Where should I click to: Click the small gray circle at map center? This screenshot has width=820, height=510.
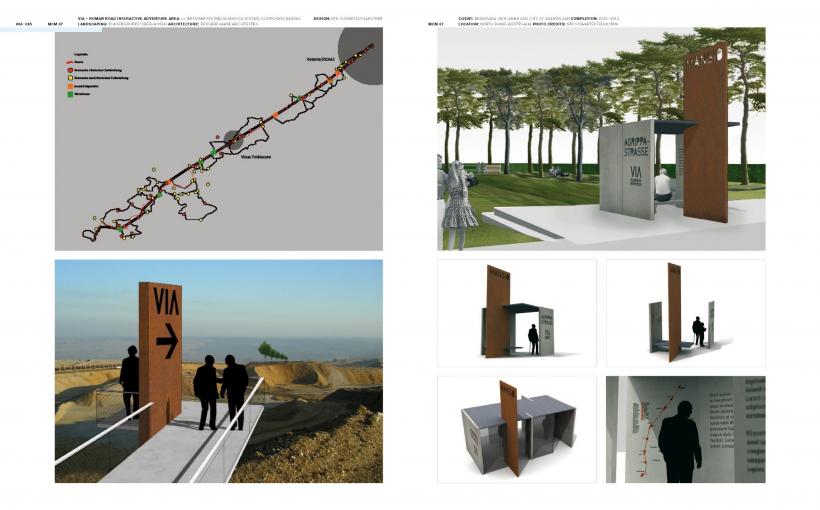(x=232, y=139)
